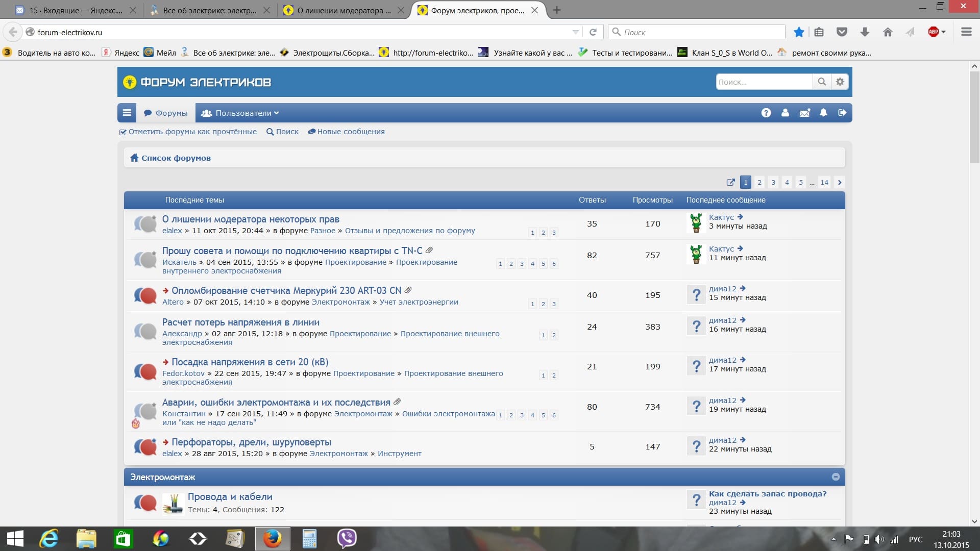Open the URL bar history dropdown arrow
This screenshot has width=980, height=551.
coord(576,32)
